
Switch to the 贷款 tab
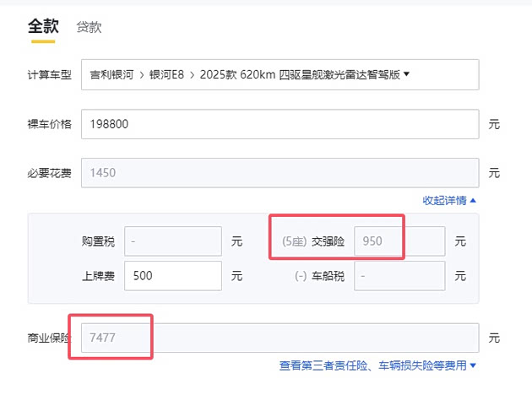89,27
